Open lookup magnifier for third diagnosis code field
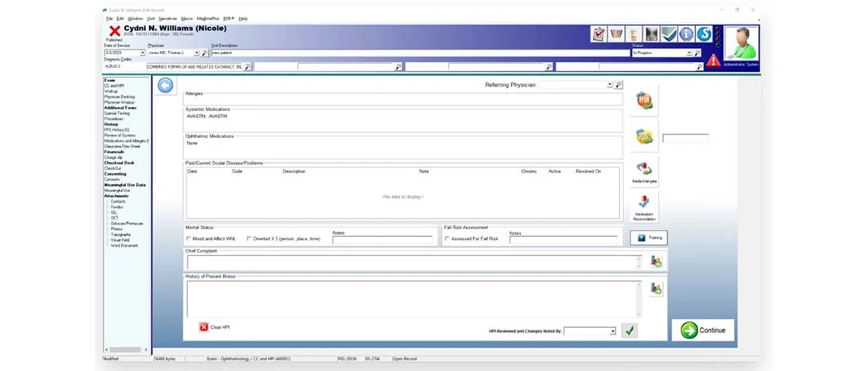This screenshot has width=868, height=371. 548,67
